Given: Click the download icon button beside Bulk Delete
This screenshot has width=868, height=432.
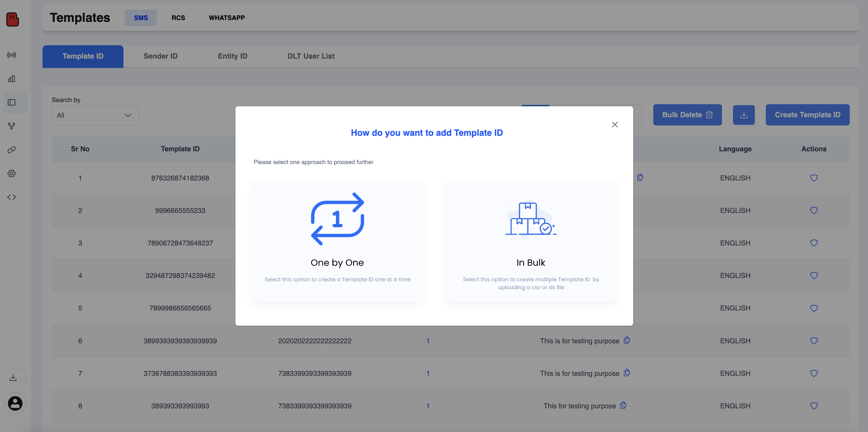Looking at the screenshot, I should pos(744,115).
